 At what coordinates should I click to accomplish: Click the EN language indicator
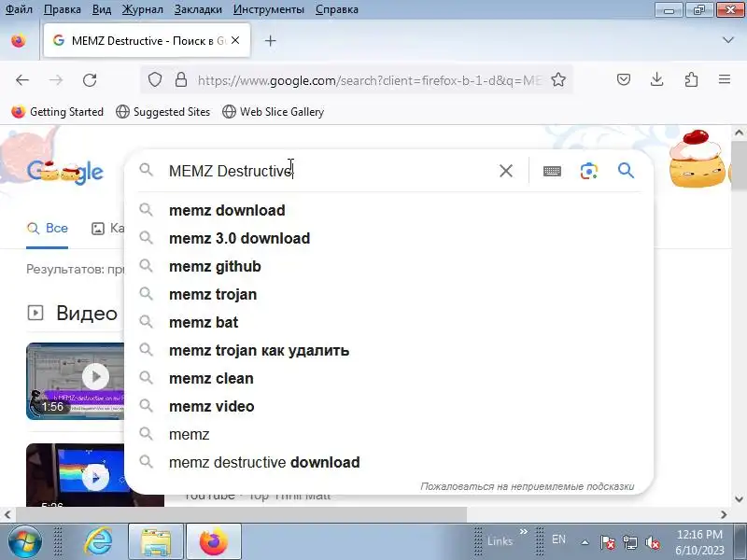[x=558, y=539]
